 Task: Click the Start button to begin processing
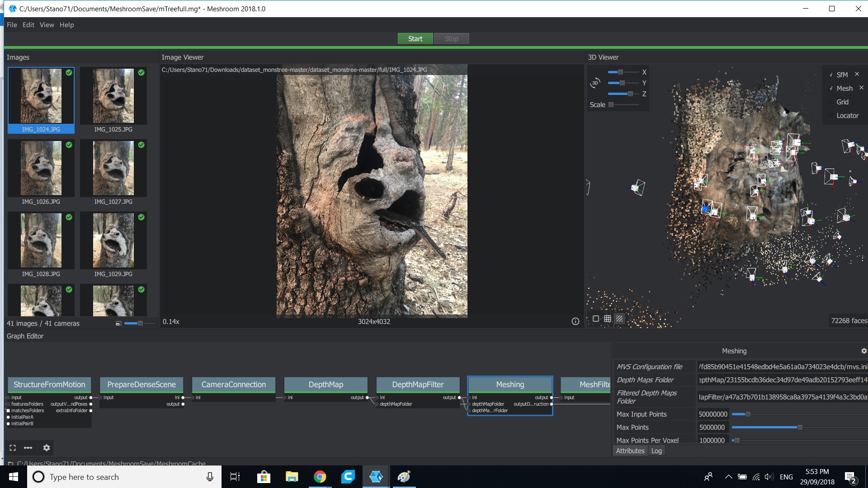click(415, 38)
